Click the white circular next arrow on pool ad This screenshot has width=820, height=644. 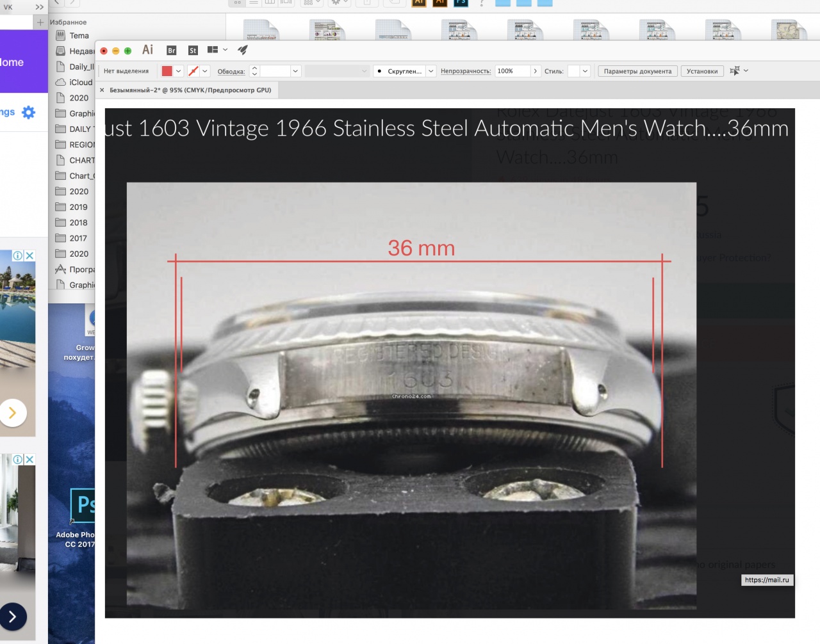point(12,413)
